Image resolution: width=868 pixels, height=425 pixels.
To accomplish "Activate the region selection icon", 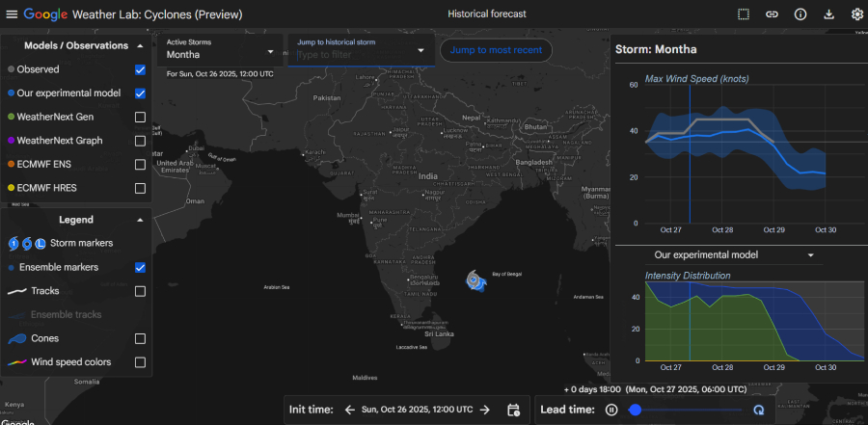I will 744,14.
